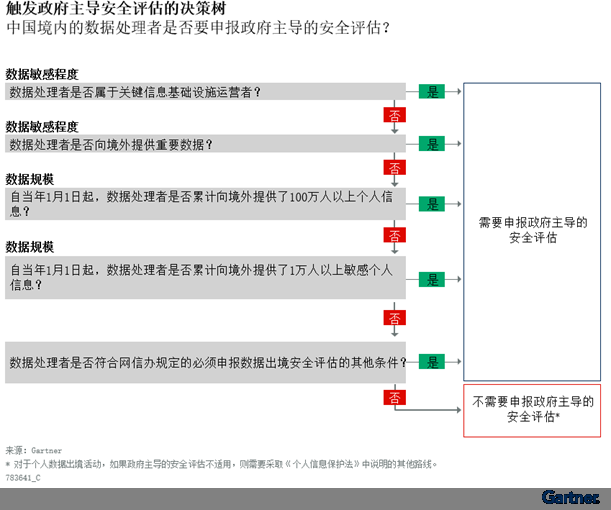Click red-bordered box 不需要申报政府主导的安全评估
Image resolution: width=611 pixels, height=510 pixels.
[532, 411]
